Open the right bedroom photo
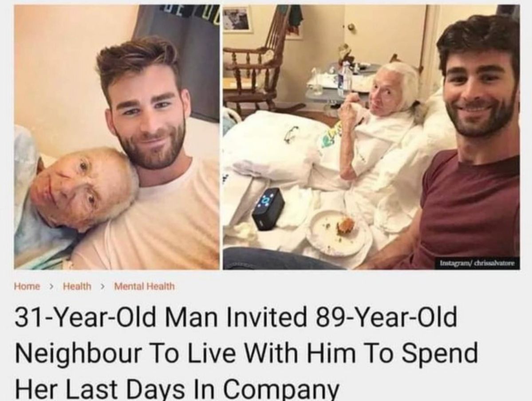Image resolution: width=532 pixels, height=401 pixels. (x=371, y=137)
